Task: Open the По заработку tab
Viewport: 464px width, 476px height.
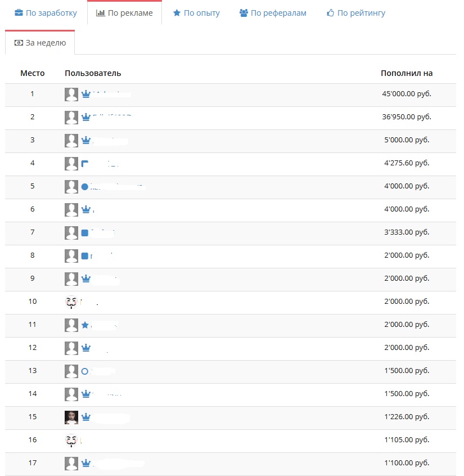Action: (46, 13)
